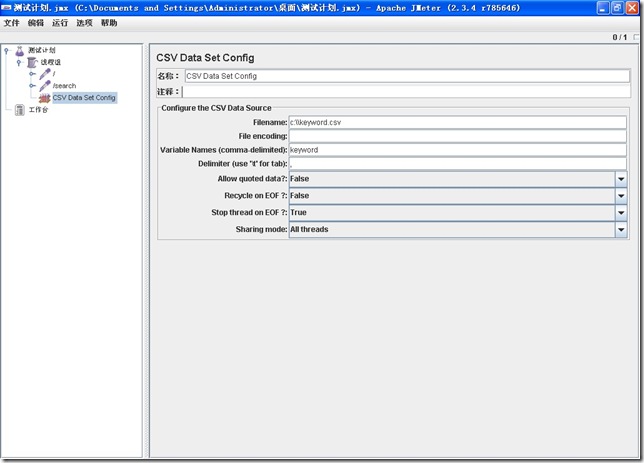Viewport: 644px width, 463px height.
Task: Open the Sharing mode dropdown
Action: tap(621, 230)
